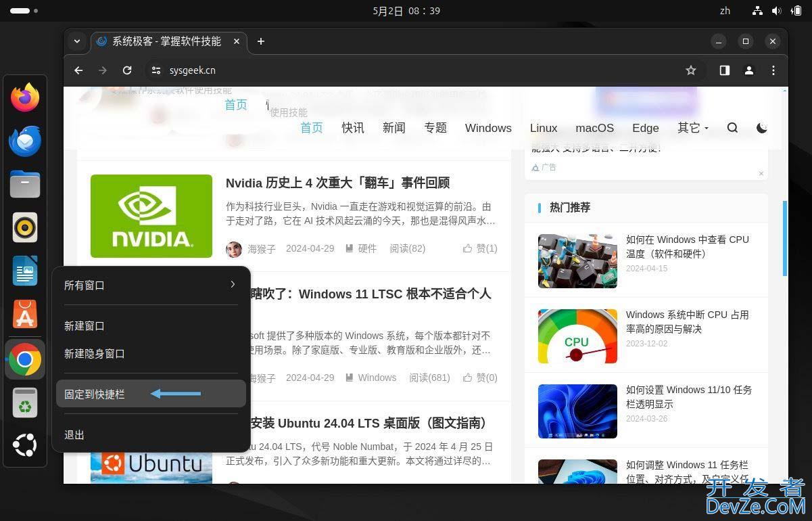812x521 pixels.
Task: Select 新建窗口 in context menu
Action: pyautogui.click(x=151, y=326)
